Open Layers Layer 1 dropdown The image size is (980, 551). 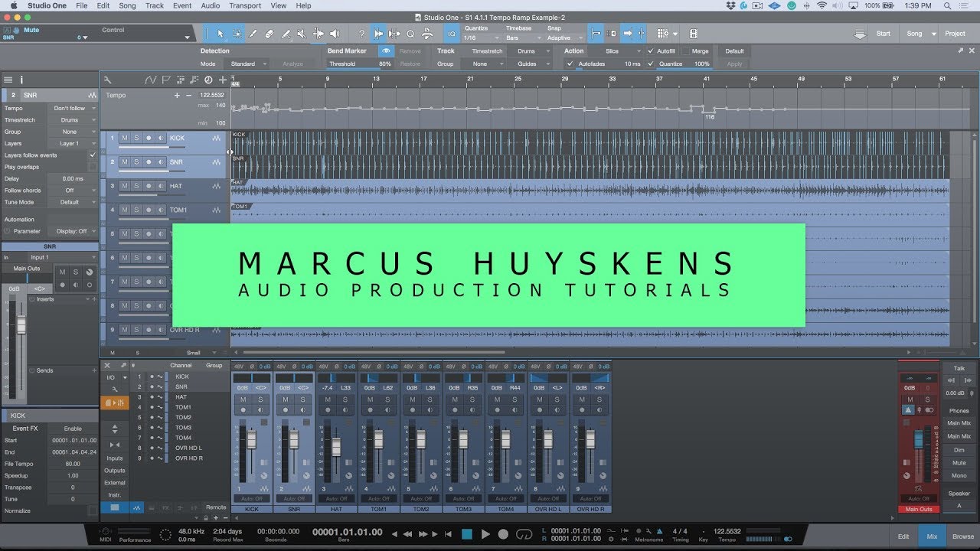tap(73, 143)
